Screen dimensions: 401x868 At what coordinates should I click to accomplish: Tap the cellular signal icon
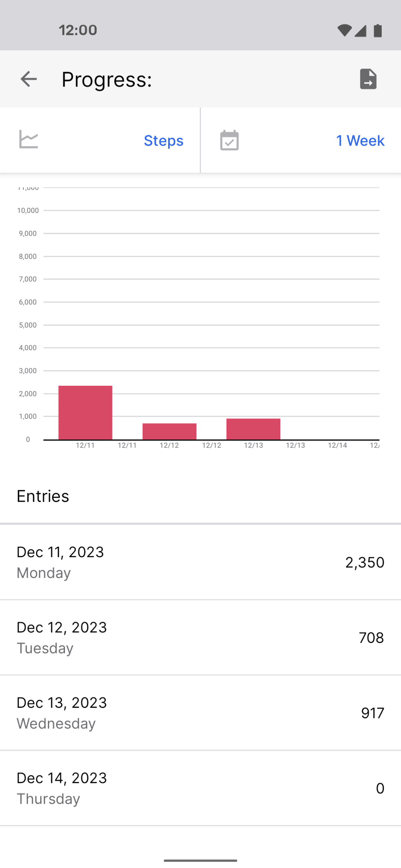coord(361,30)
